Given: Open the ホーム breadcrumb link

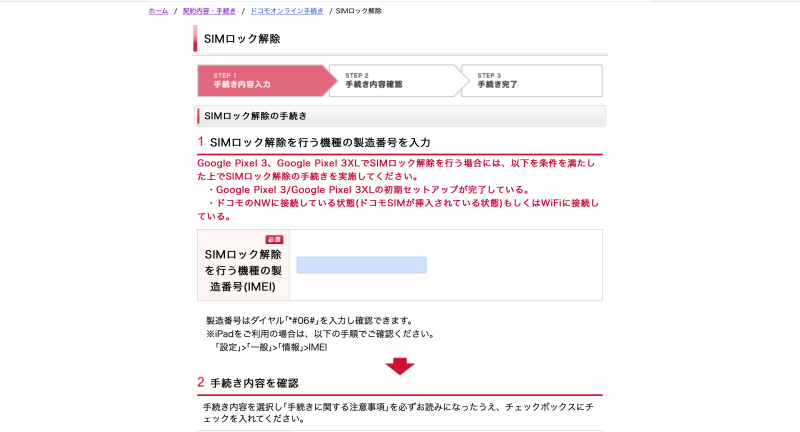Looking at the screenshot, I should tap(158, 11).
